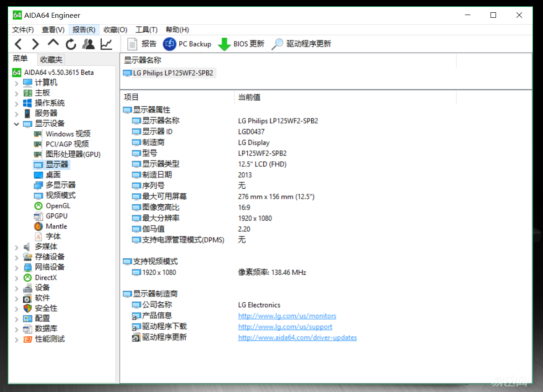Click the 存储设备 storage icon in tree
543x392 pixels.
tap(27, 257)
